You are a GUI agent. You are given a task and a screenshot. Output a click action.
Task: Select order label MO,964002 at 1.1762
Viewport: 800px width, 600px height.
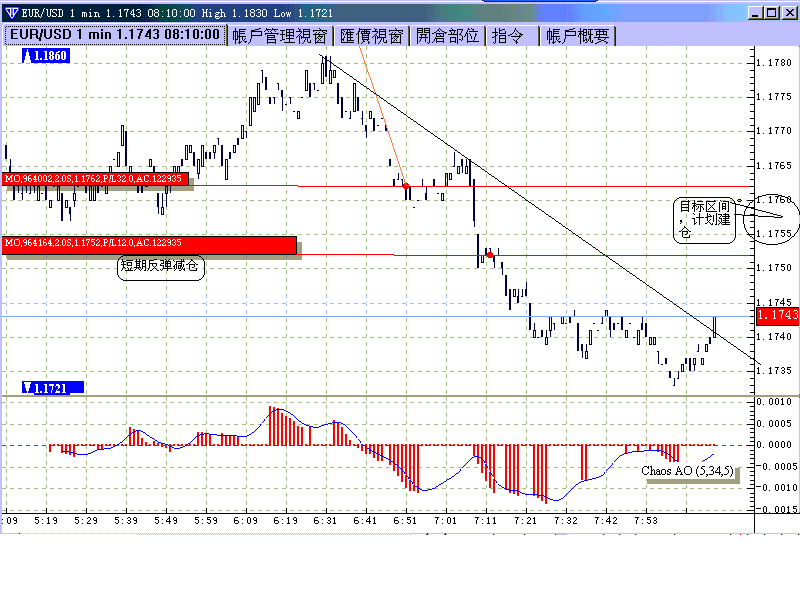click(x=95, y=179)
